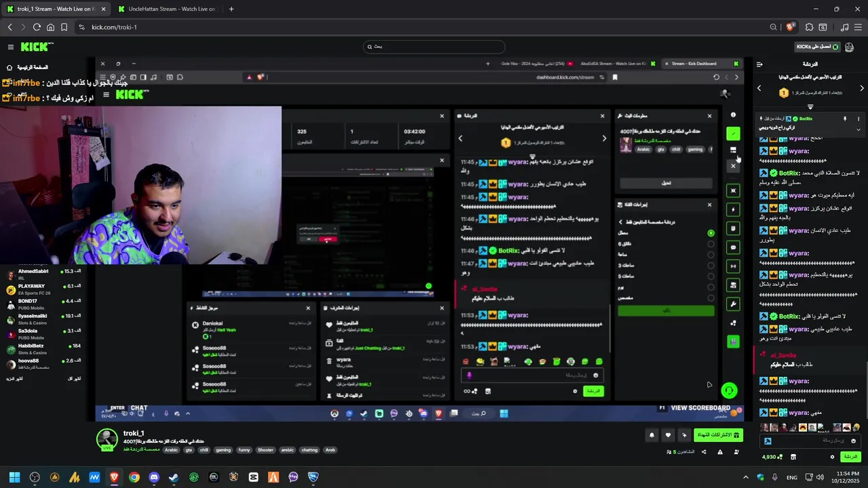
Task: Click the plus follow button under the stream
Action: click(684, 435)
